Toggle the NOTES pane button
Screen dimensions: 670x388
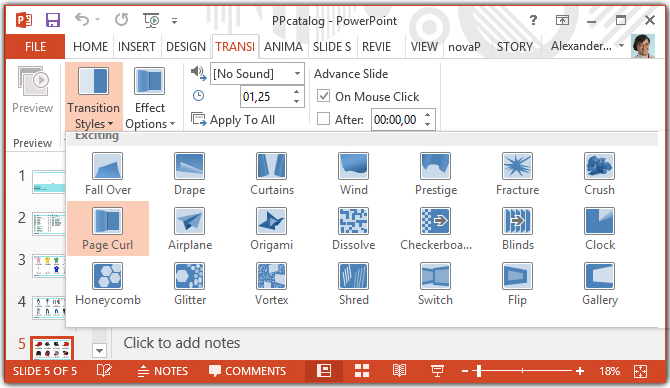(x=163, y=371)
